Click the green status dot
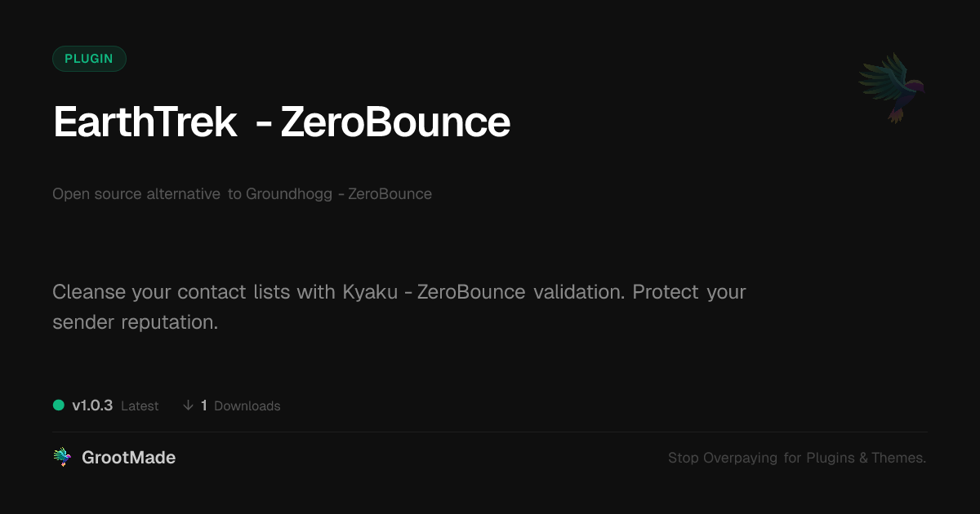 point(59,405)
